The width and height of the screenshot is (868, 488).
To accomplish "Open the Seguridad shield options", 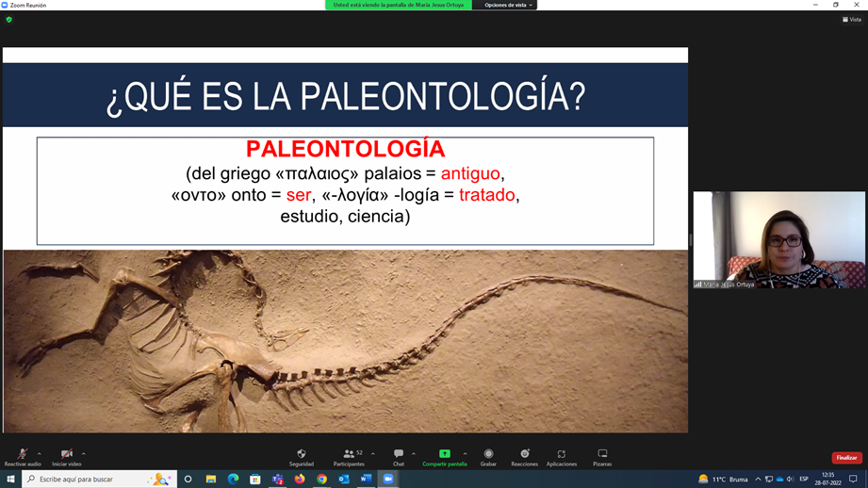I will pyautogui.click(x=302, y=454).
